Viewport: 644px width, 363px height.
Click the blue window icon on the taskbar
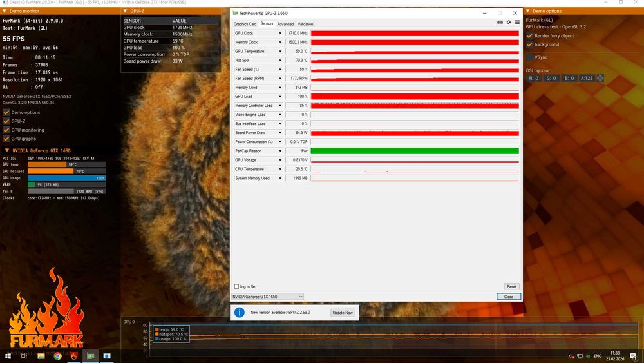click(x=107, y=356)
